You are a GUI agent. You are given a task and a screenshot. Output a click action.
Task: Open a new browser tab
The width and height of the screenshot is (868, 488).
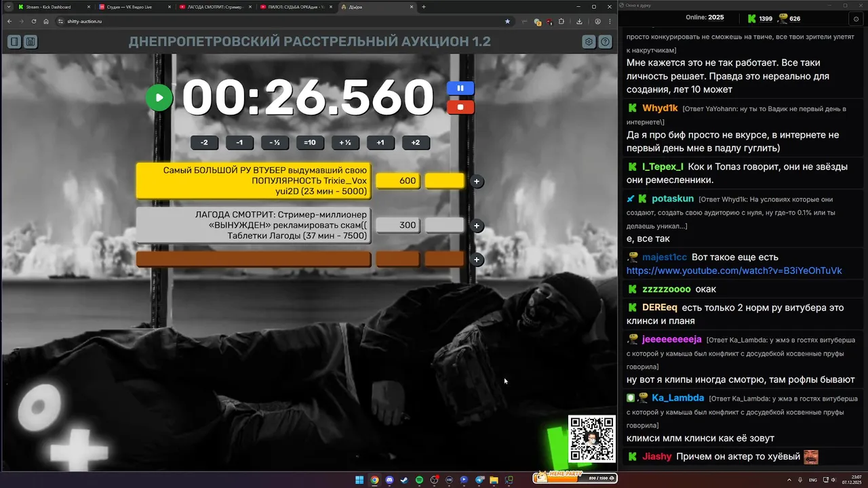point(424,7)
